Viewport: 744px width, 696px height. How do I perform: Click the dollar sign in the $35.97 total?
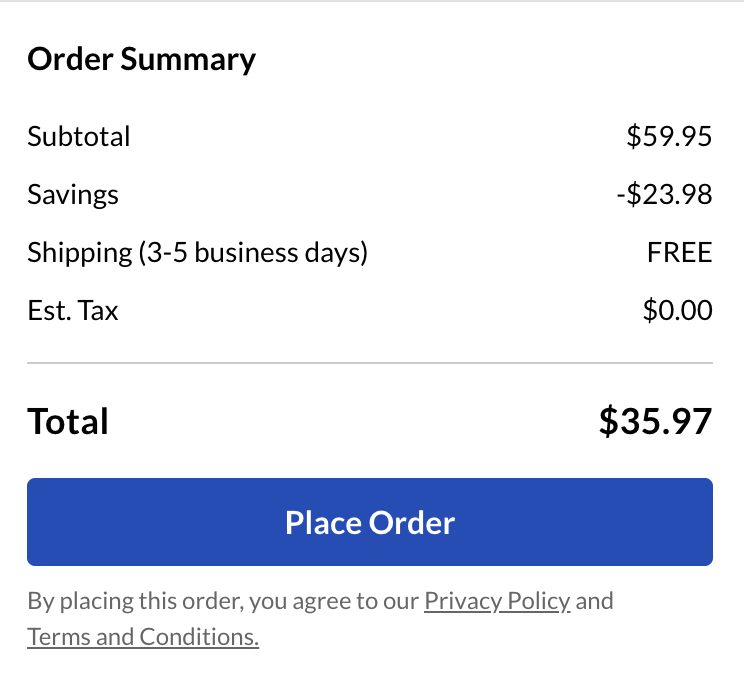[x=608, y=421]
